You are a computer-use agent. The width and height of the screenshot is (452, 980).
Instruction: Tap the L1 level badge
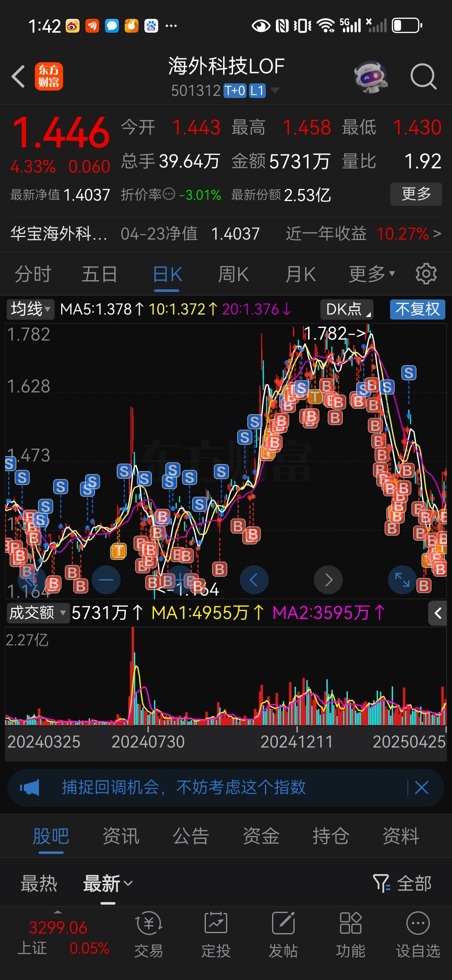[x=257, y=90]
